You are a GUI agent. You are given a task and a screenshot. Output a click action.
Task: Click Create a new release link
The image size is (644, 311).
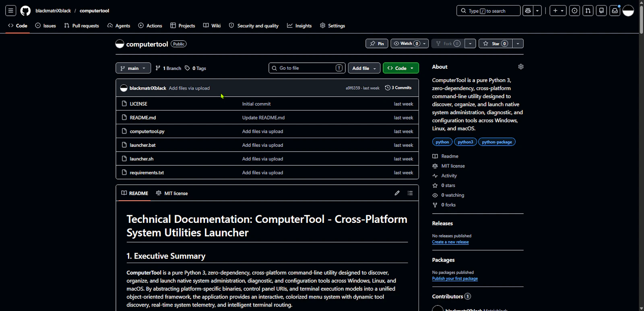point(450,242)
